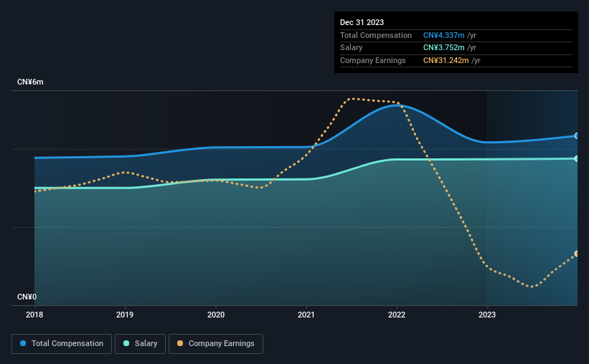This screenshot has height=364, width=589.
Task: Click the CN¥31.242m company earnings value
Action: tap(446, 60)
